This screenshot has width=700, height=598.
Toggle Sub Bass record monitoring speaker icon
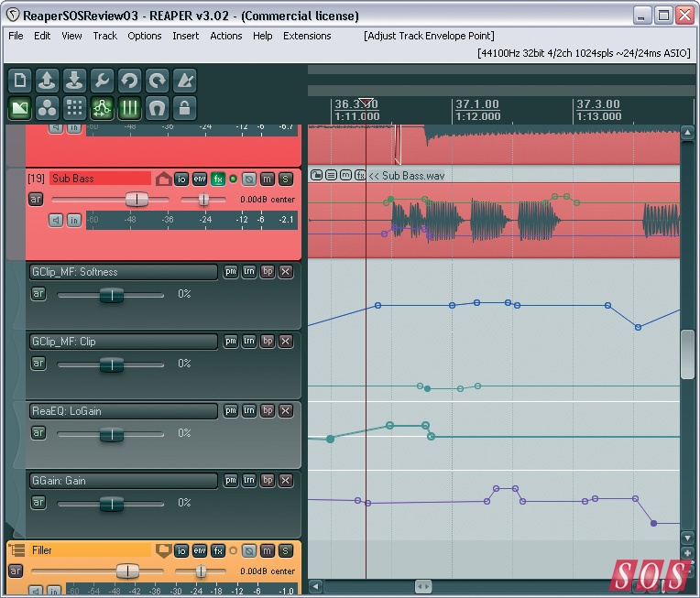pos(56,220)
